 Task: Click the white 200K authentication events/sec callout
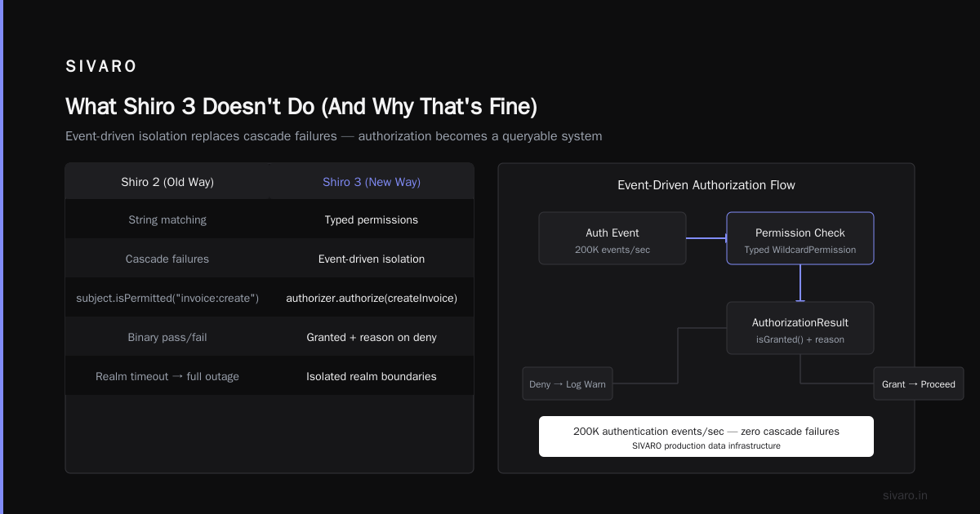(x=706, y=436)
